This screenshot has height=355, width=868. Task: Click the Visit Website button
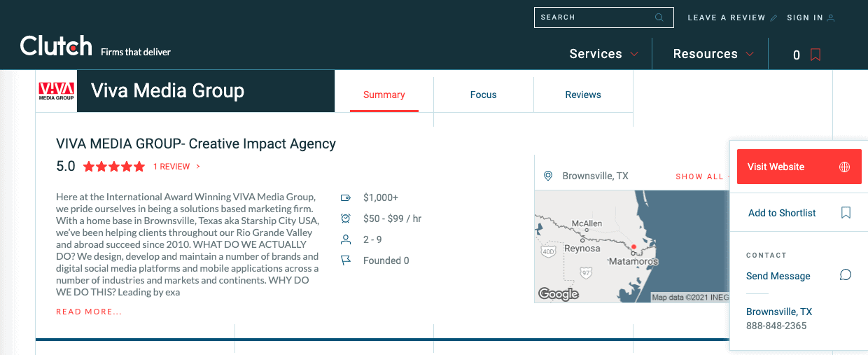[x=799, y=167]
